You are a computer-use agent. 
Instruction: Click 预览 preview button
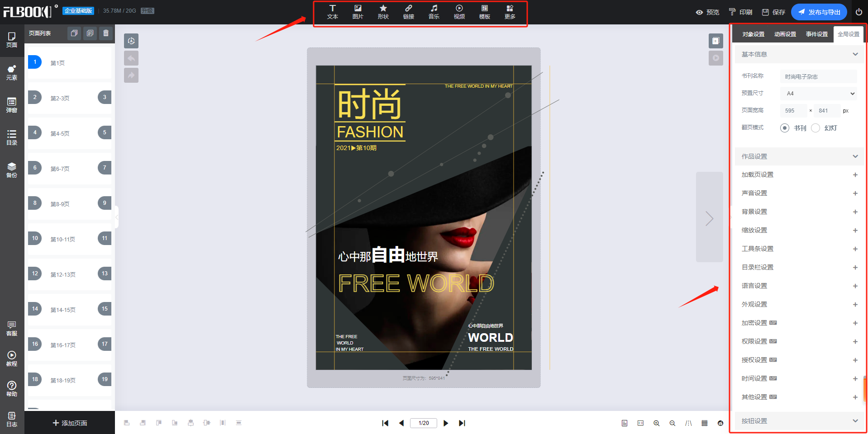click(707, 12)
